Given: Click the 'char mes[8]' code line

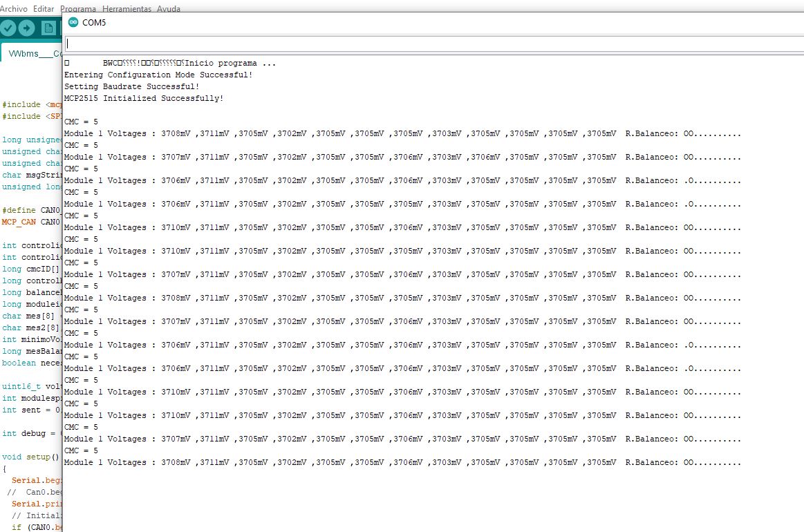Looking at the screenshot, I should click(32, 316).
